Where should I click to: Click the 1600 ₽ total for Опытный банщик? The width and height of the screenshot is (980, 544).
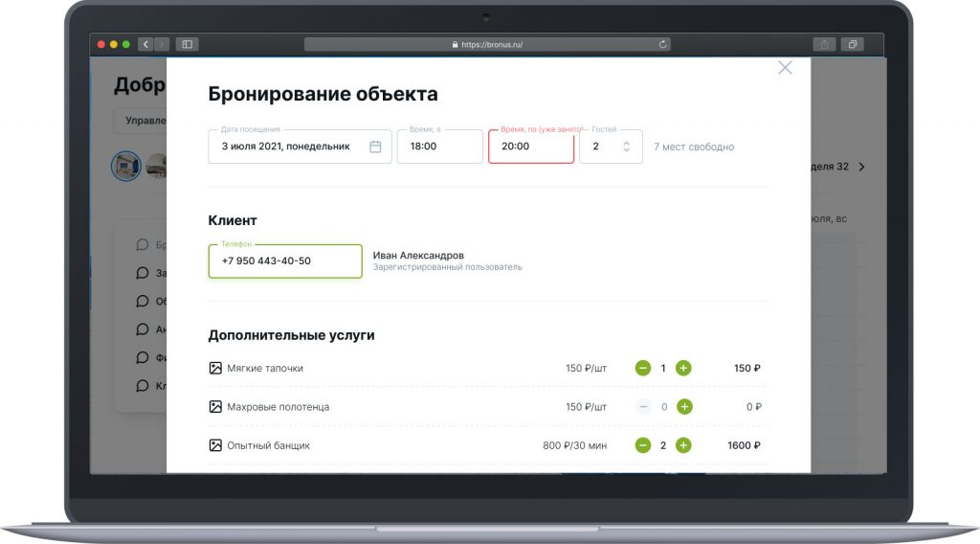click(x=744, y=445)
